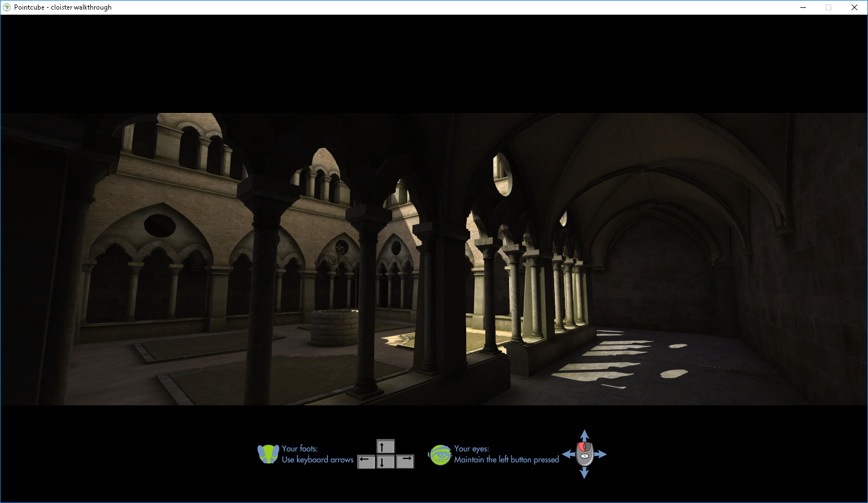Minimize the Pointcube window
This screenshot has height=503, width=868.
click(803, 7)
